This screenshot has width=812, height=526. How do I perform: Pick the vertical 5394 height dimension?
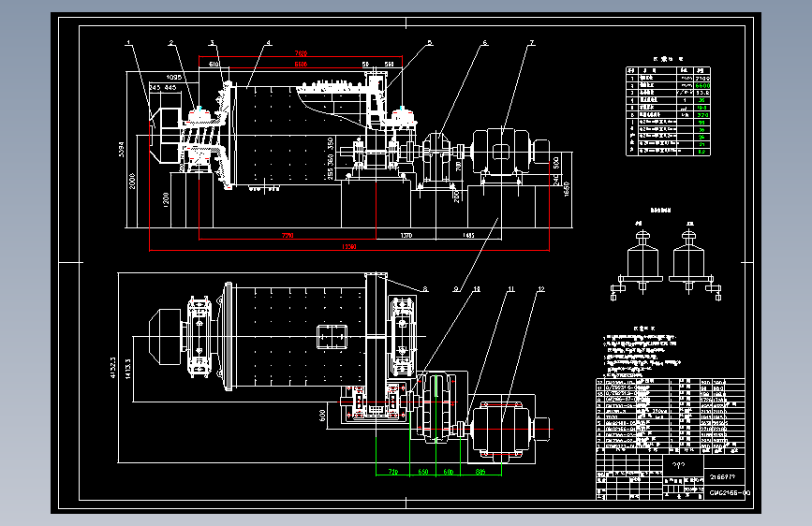[x=122, y=150]
